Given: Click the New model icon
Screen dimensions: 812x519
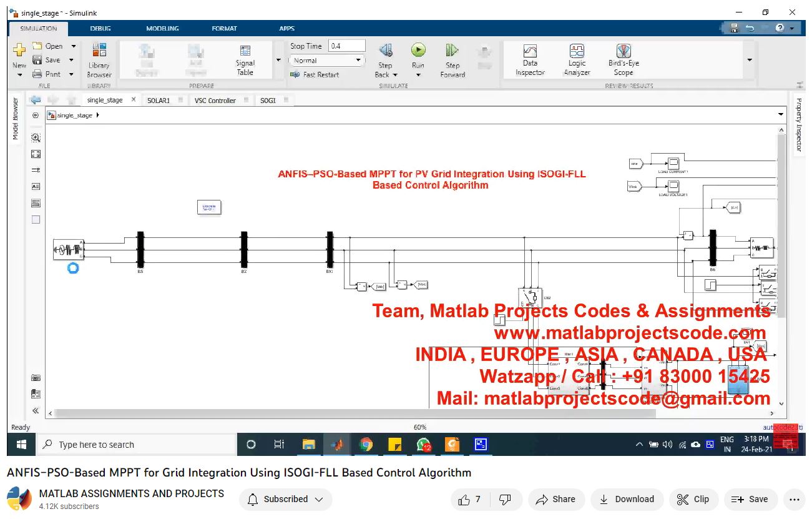Looking at the screenshot, I should click(x=19, y=50).
